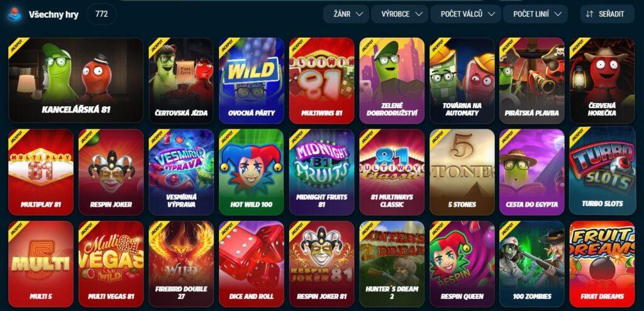Open the Kancelářská 81 game tile
644x311 pixels.
point(76,80)
